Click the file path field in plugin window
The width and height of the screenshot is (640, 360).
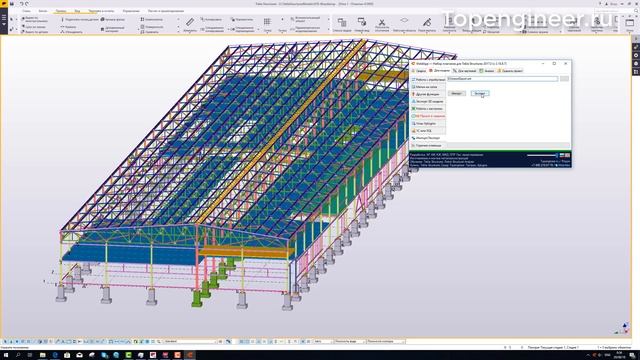tap(502, 79)
